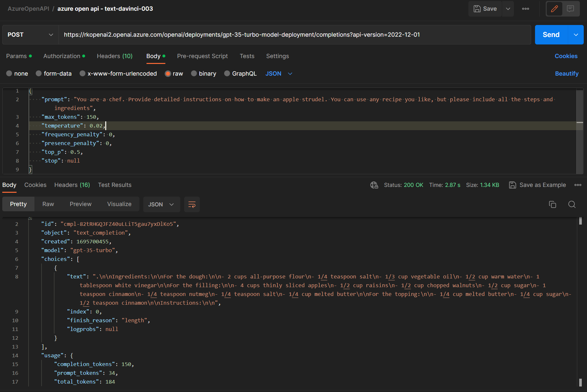
Task: Open the response JSON format dropdown
Action: tap(161, 204)
